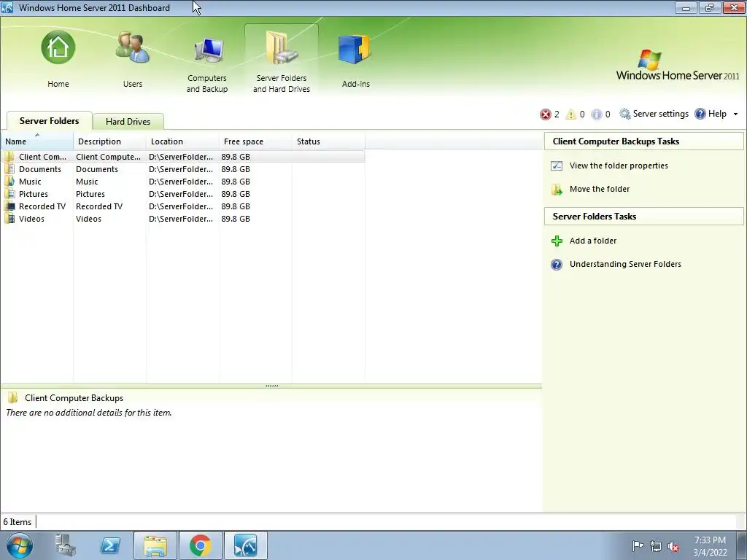Open Understanding Server Folders help link

(x=625, y=264)
